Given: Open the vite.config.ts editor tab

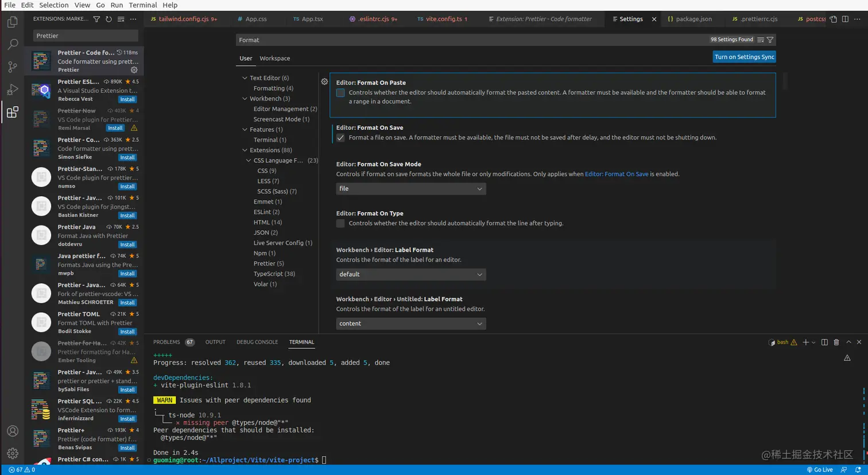Looking at the screenshot, I should click(442, 19).
